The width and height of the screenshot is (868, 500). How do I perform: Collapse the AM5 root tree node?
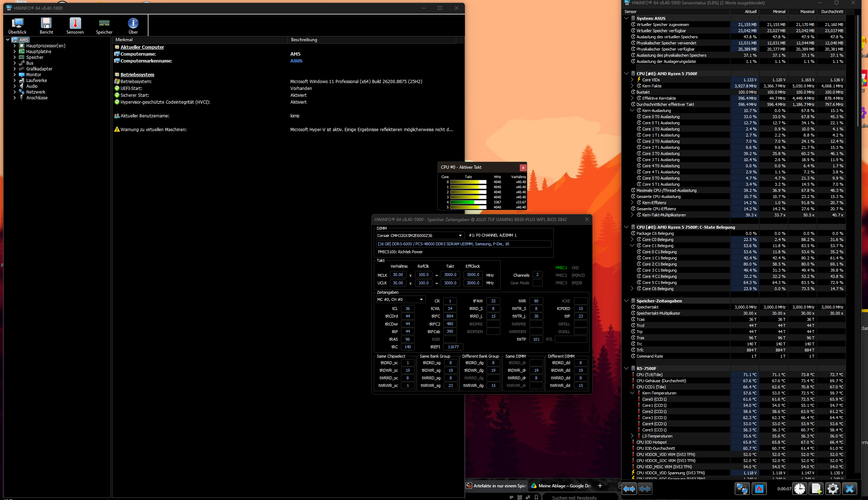tap(8, 40)
